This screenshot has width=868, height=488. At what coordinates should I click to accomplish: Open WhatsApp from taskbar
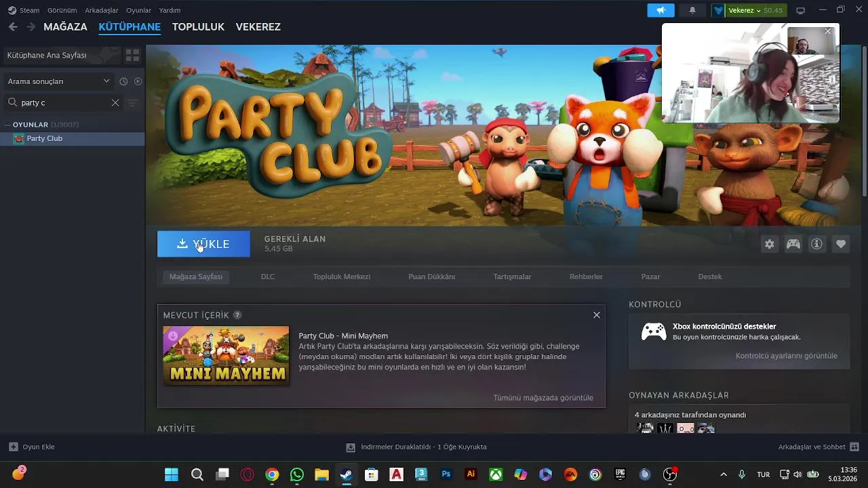click(x=297, y=474)
